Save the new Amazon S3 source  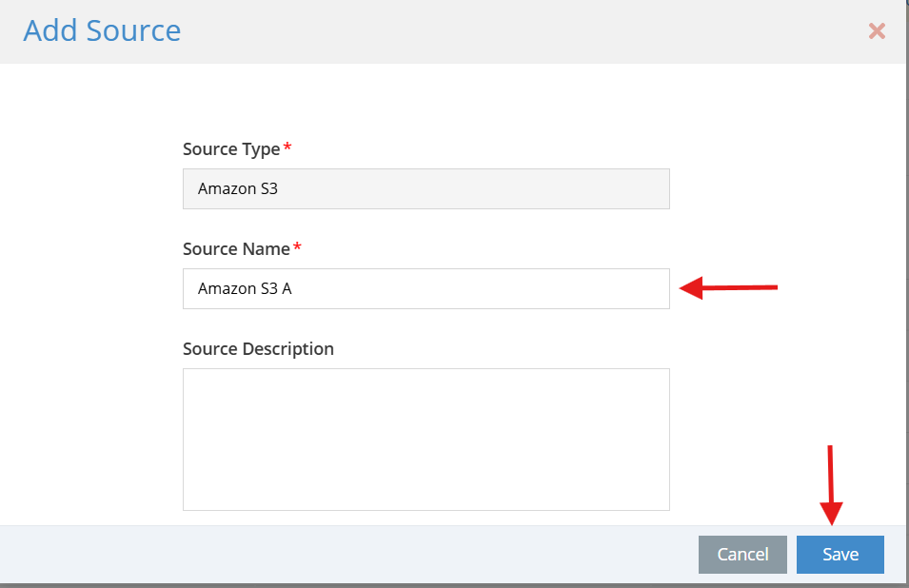coord(840,555)
